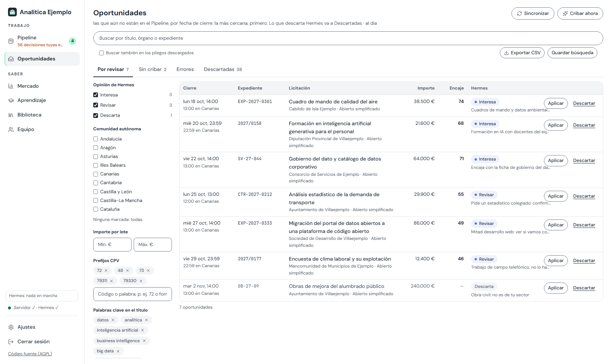Image resolution: width=612 pixels, height=364 pixels.
Task: Remove the 'datos' keyword chip
Action: click(x=113, y=320)
